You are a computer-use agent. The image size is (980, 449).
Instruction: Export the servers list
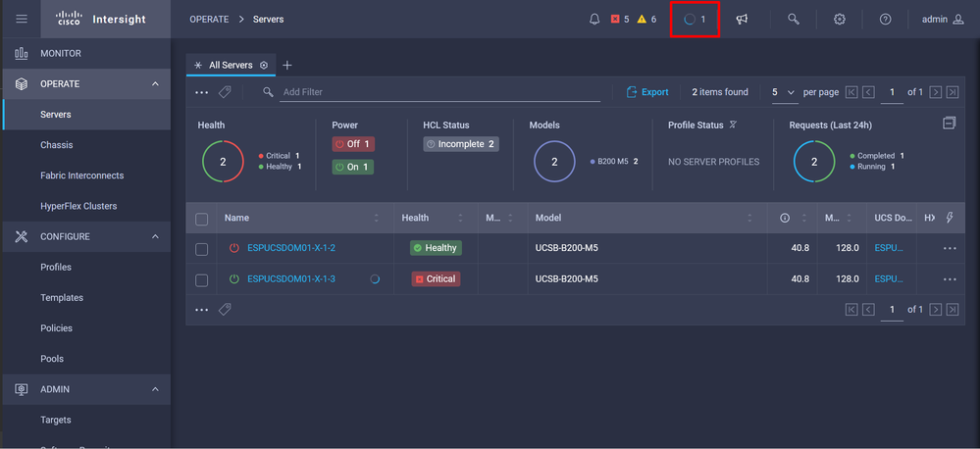point(647,92)
